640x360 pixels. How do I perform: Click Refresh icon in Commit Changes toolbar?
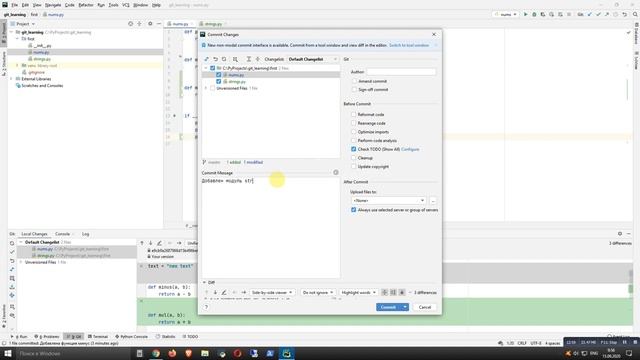224,59
